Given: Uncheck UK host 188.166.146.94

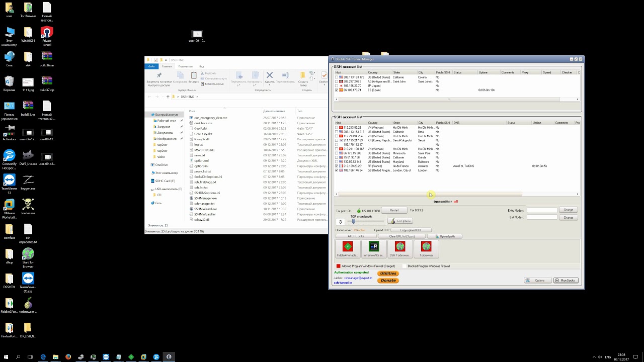Looking at the screenshot, I should point(337,170).
